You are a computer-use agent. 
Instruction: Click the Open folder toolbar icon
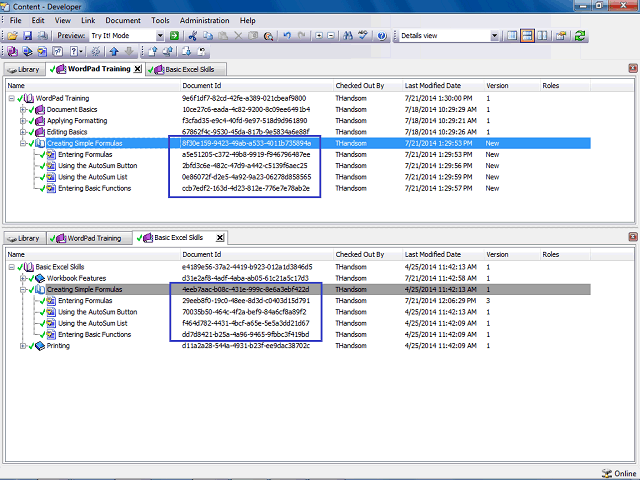(x=12, y=36)
